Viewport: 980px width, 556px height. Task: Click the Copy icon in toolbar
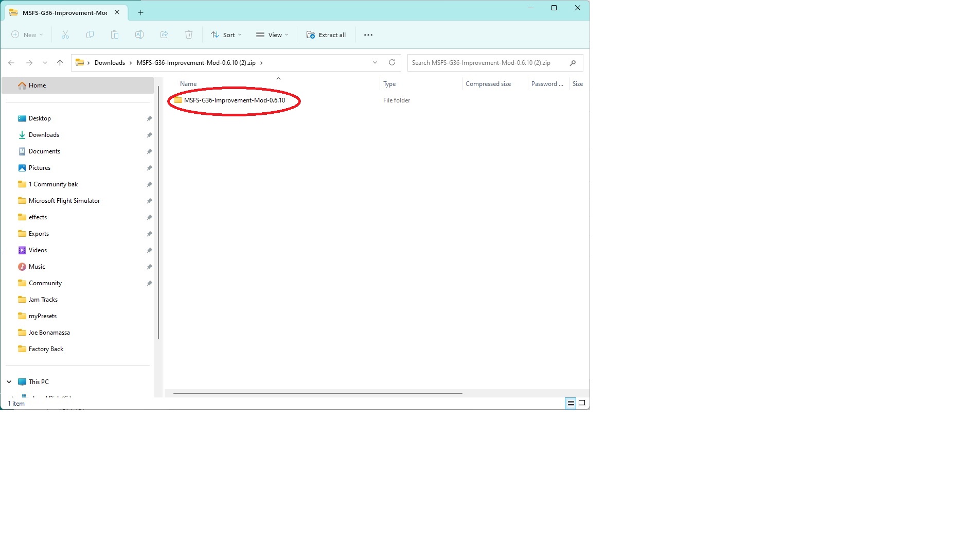90,35
